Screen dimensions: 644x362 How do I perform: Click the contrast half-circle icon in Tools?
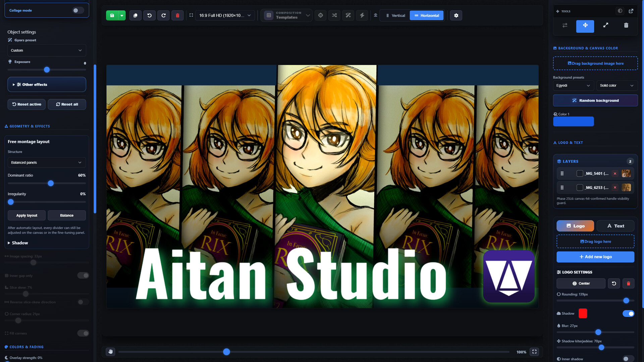click(x=620, y=11)
